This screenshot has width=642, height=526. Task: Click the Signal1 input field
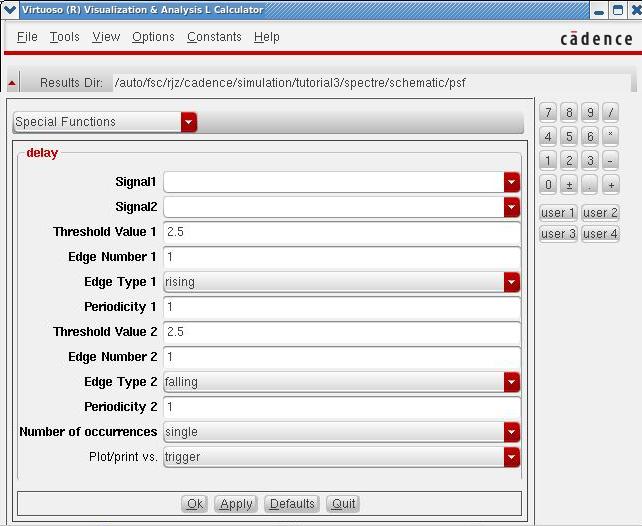click(x=334, y=182)
